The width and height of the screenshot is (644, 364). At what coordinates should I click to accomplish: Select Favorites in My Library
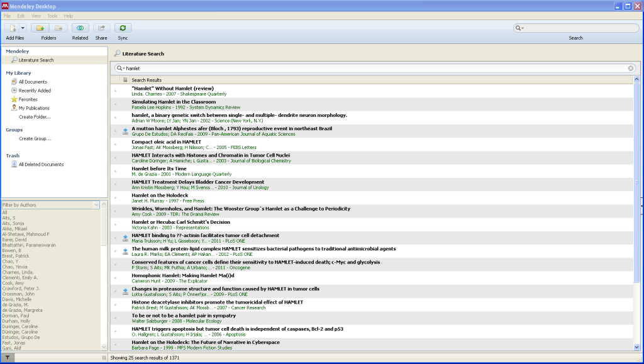click(28, 99)
